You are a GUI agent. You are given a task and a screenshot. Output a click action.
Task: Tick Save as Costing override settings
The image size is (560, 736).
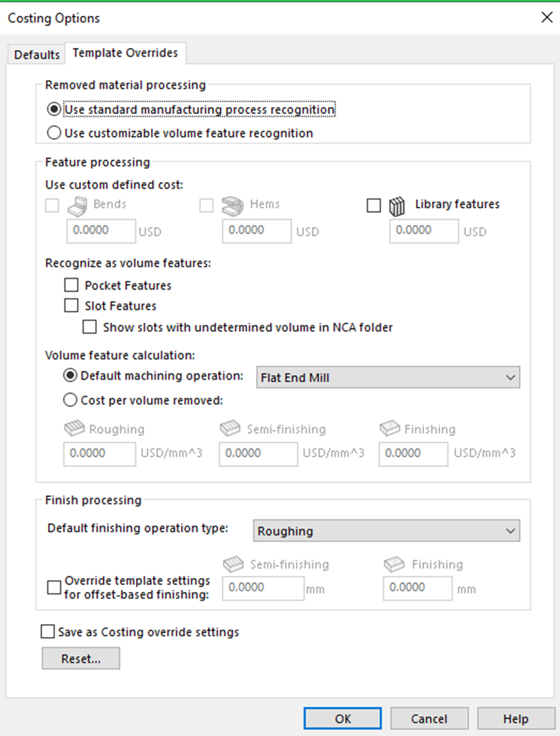[x=48, y=632]
